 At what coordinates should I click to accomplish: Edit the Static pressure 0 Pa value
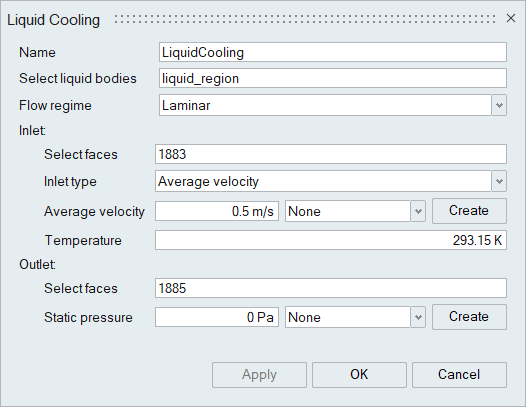pos(217,317)
